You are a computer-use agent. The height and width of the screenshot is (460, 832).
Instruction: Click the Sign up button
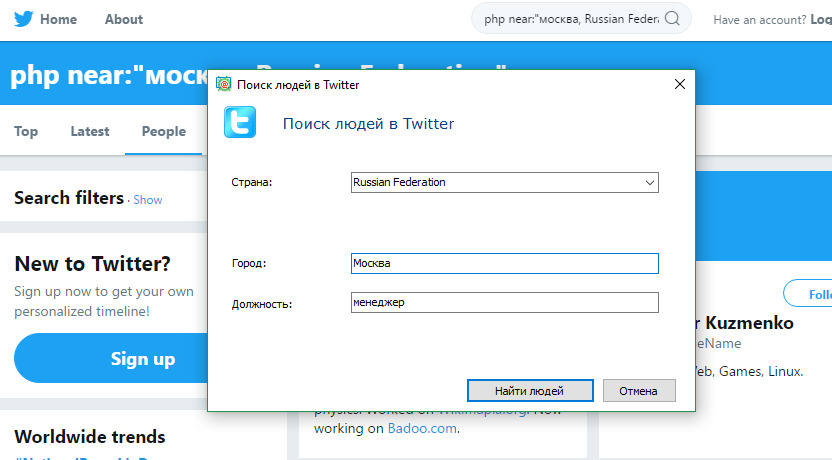click(x=111, y=358)
